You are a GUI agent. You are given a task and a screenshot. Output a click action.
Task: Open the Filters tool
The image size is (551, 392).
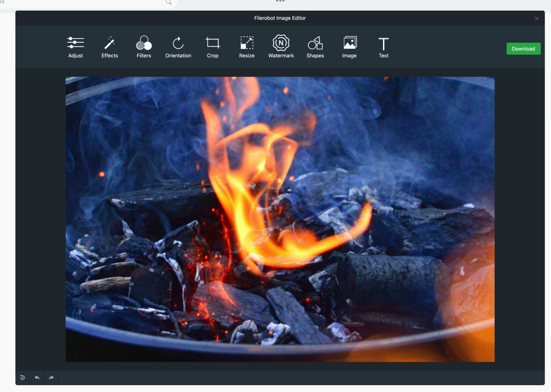coord(144,47)
